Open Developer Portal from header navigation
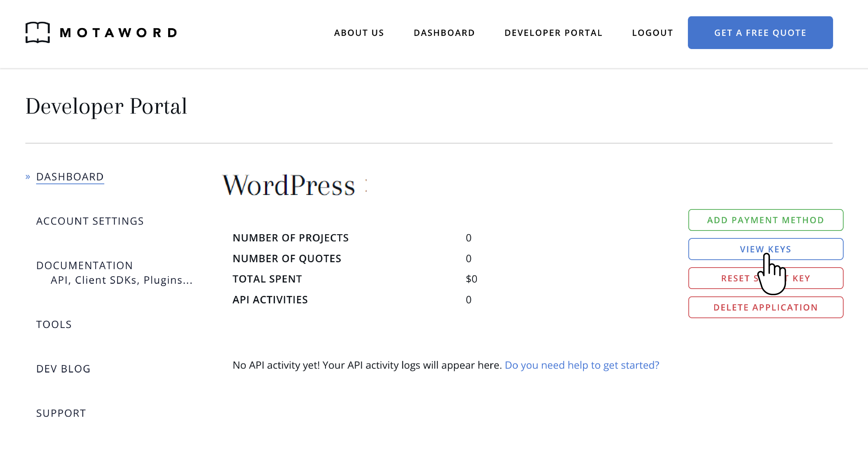 tap(553, 33)
